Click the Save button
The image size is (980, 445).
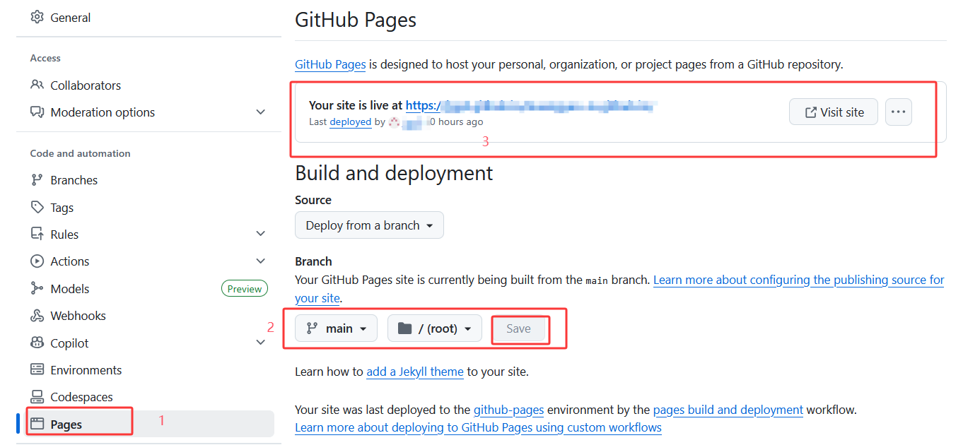tap(518, 328)
